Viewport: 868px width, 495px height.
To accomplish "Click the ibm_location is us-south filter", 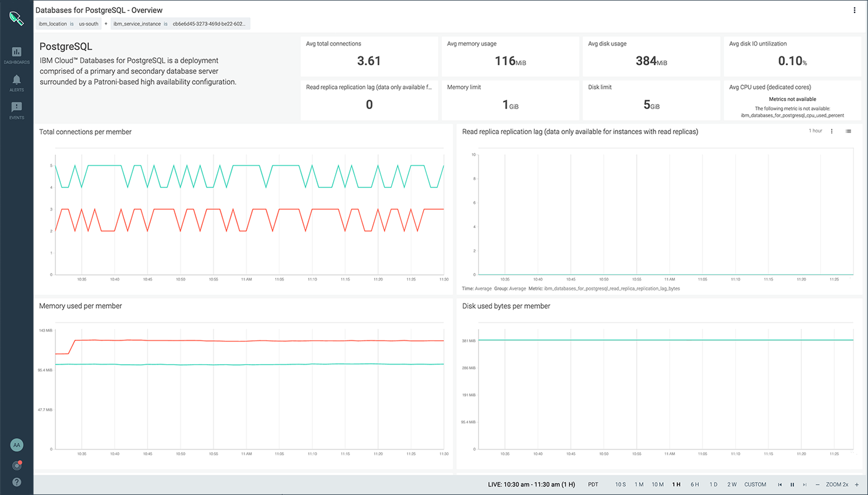I will pos(68,24).
